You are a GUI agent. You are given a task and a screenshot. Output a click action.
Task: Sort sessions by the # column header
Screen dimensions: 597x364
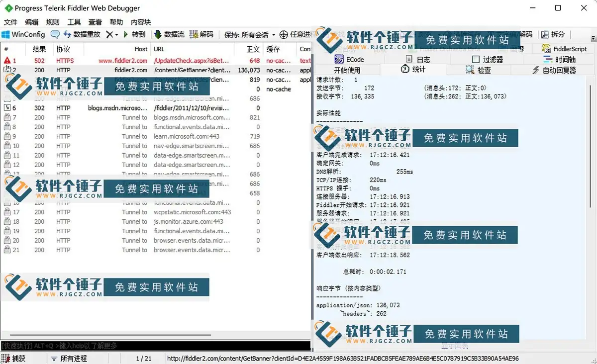(14, 49)
